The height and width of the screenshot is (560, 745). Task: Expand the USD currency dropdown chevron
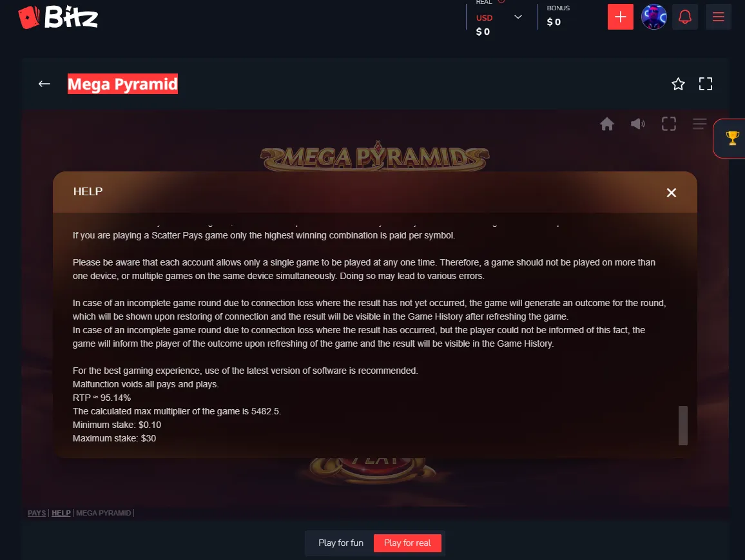[518, 17]
